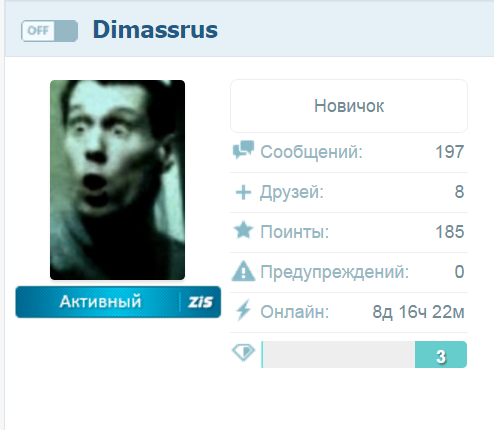Open the Сообщений count 197
The height and width of the screenshot is (430, 494).
(450, 152)
